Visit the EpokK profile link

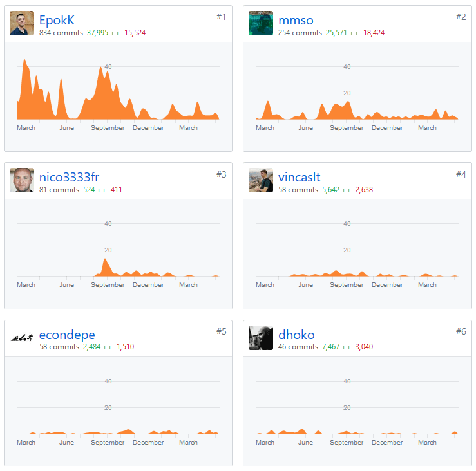pyautogui.click(x=57, y=21)
